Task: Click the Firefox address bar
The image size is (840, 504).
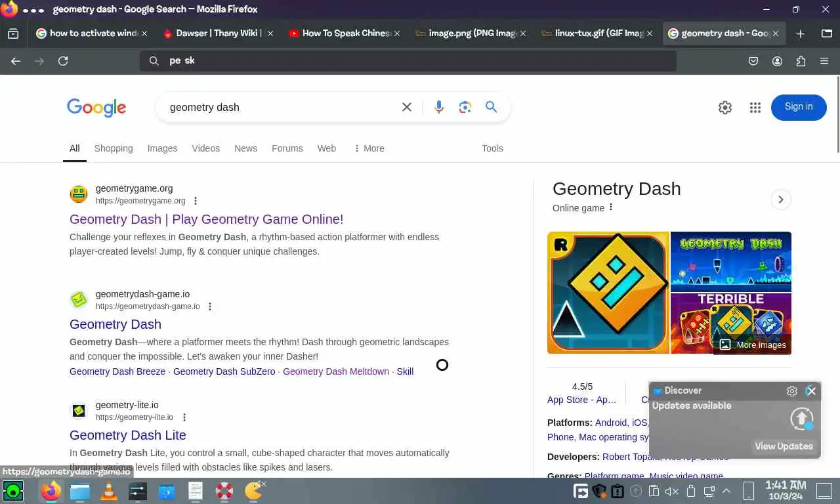Action: 408,61
